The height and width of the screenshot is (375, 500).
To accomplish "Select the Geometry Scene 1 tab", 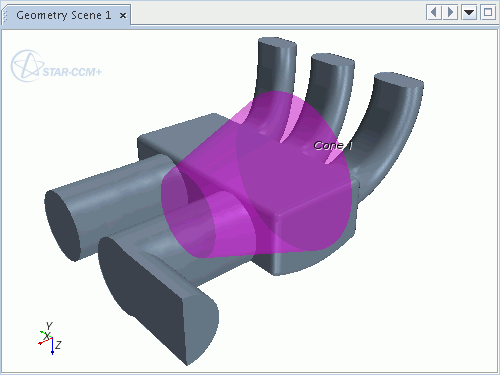I will (63, 15).
